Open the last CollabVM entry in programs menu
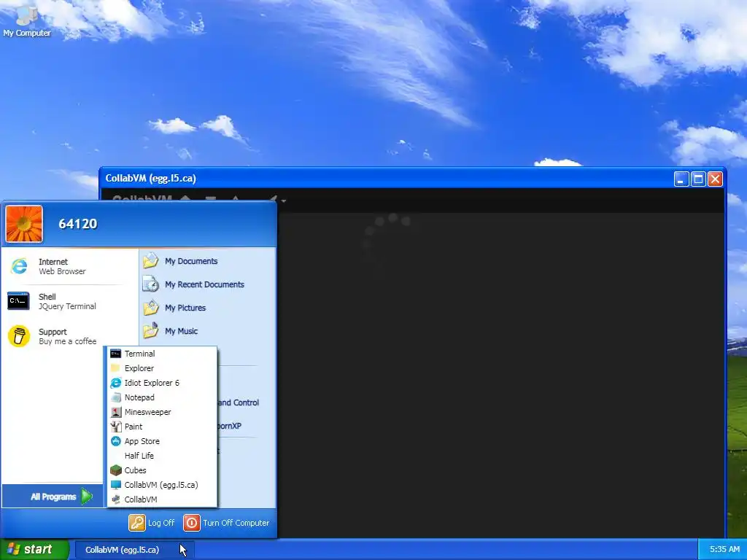Image resolution: width=747 pixels, height=560 pixels. (x=162, y=499)
